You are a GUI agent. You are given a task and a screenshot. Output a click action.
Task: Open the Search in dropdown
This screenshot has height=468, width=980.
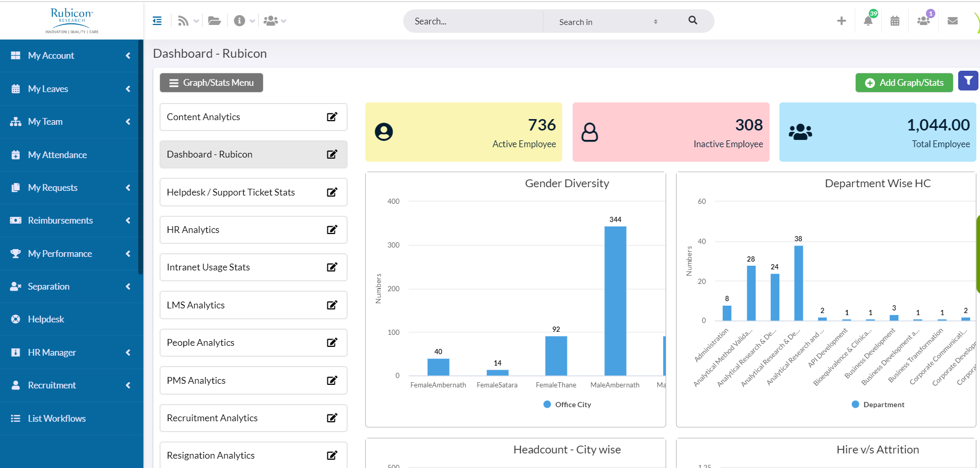tap(608, 22)
